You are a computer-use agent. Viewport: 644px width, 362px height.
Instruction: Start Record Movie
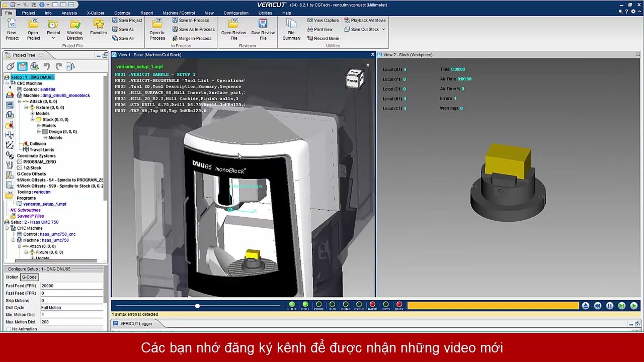coord(323,38)
